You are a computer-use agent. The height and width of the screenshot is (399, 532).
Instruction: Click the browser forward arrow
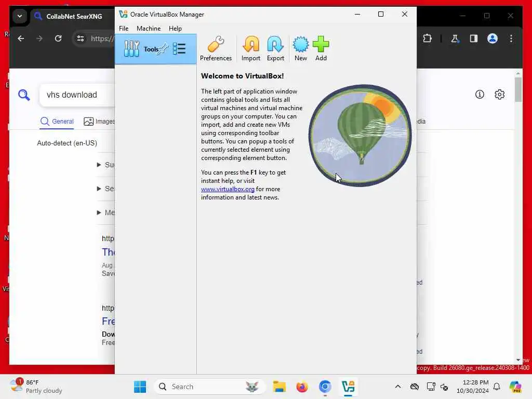click(x=39, y=38)
